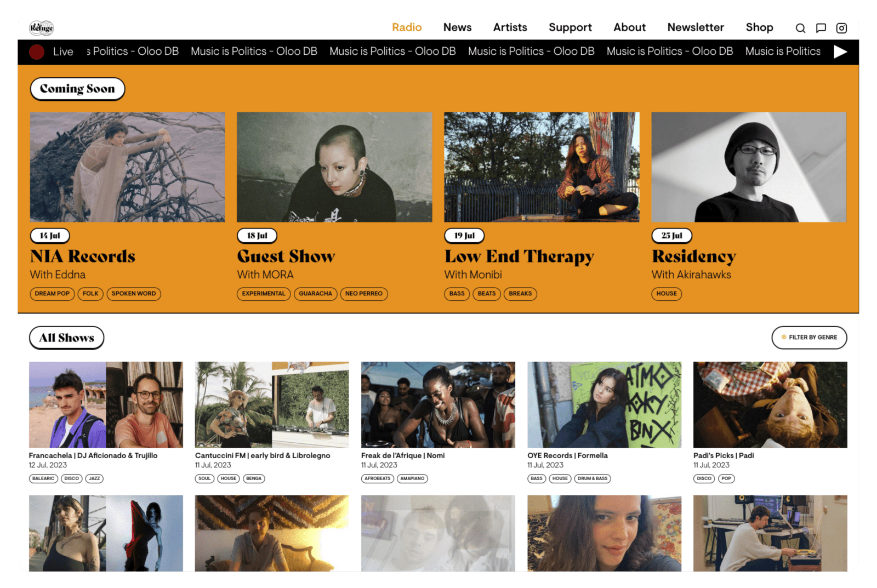Viewport: 877px width, 588px height.
Task: Click the Coming Soon button
Action: click(x=77, y=89)
